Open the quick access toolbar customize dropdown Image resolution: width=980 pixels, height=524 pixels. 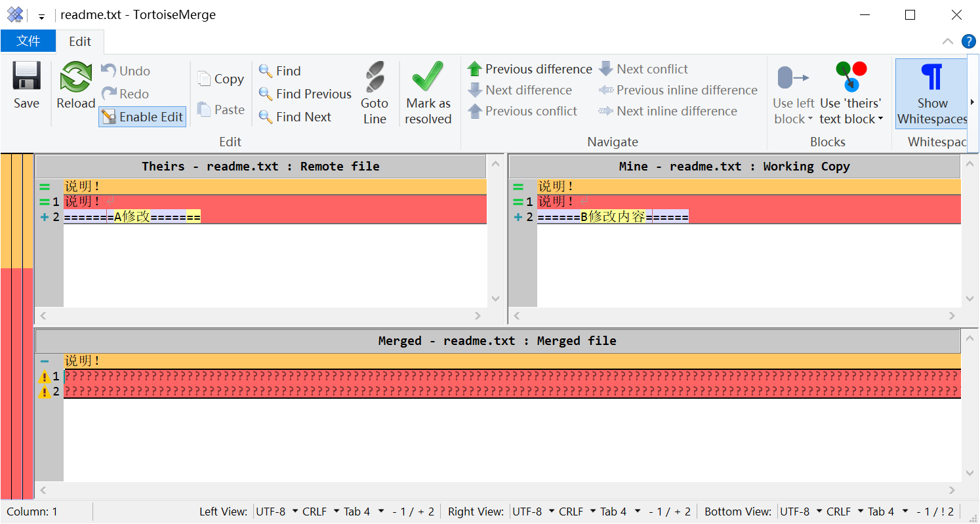coord(41,16)
